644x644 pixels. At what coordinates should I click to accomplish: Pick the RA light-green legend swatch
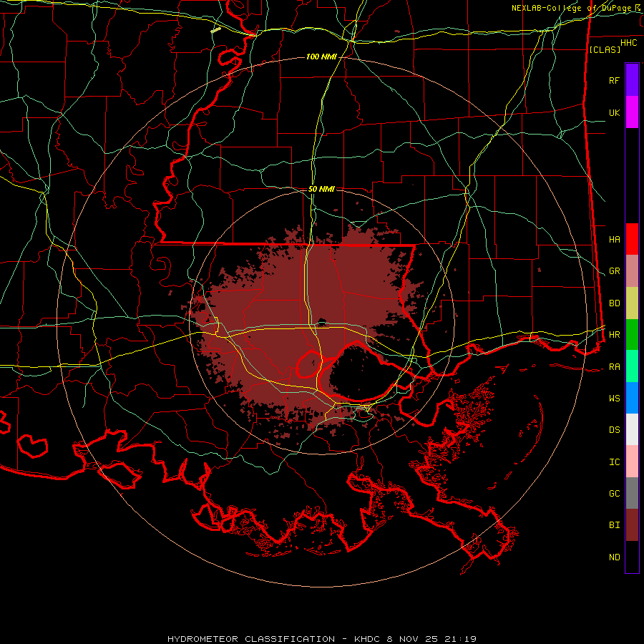pyautogui.click(x=632, y=366)
